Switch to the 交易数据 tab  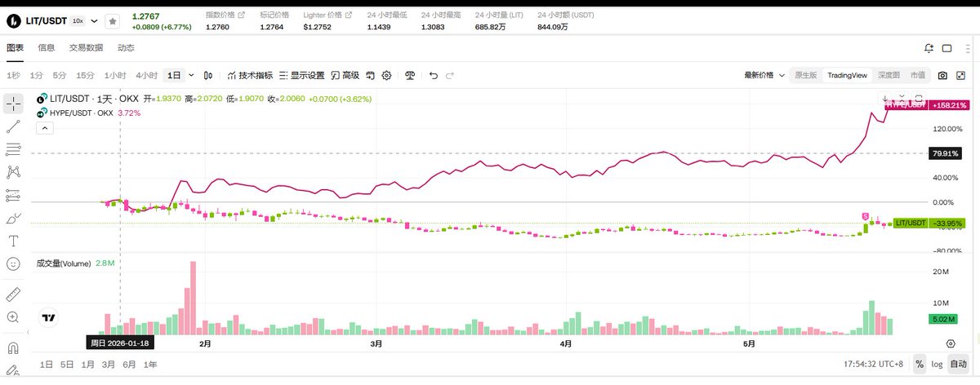(x=86, y=48)
